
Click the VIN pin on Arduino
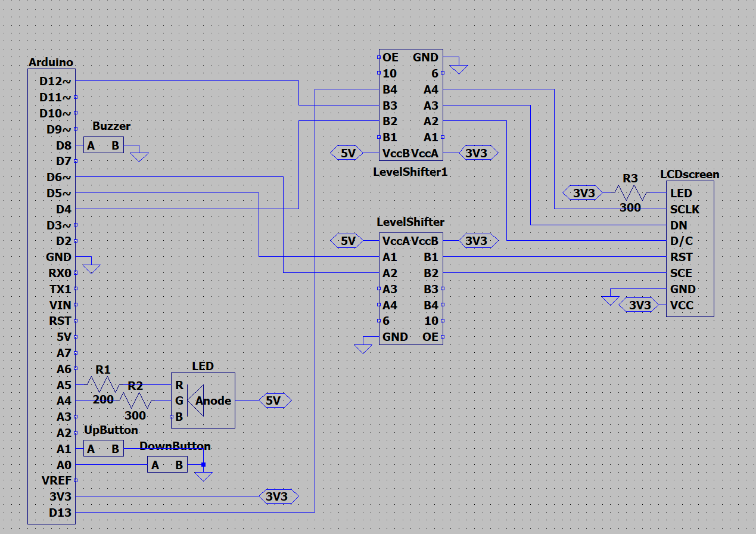(61, 305)
